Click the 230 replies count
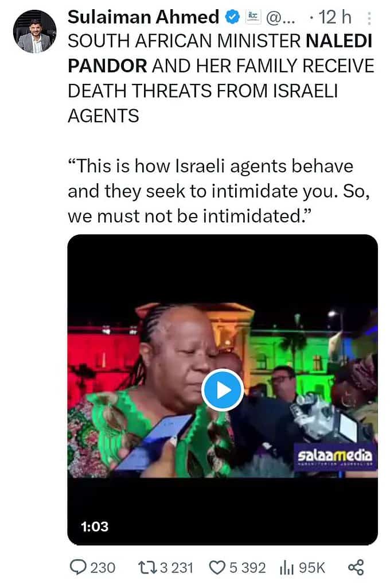The image size is (390, 588). [103, 567]
